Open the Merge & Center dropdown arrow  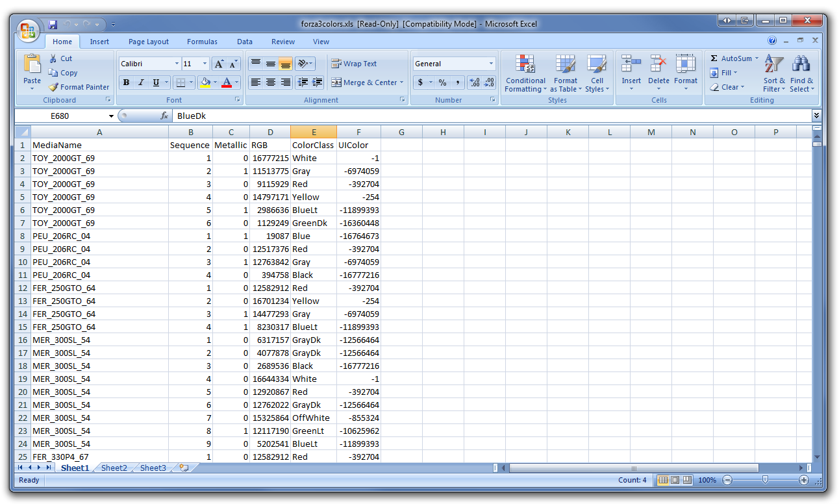click(401, 82)
